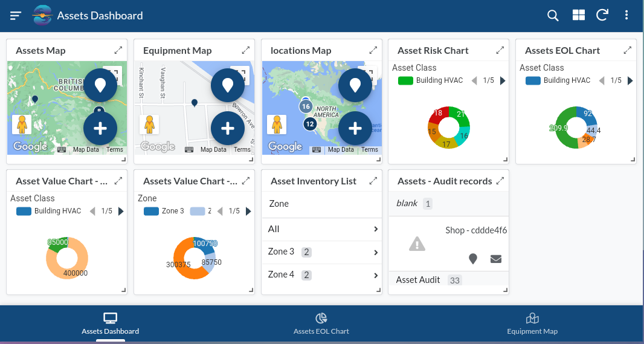Go to next legend page in Zone value chart

click(248, 211)
